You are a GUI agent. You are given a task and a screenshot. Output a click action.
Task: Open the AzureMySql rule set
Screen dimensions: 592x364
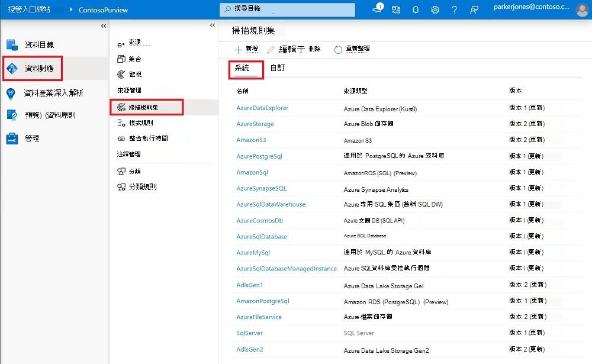[x=253, y=253]
